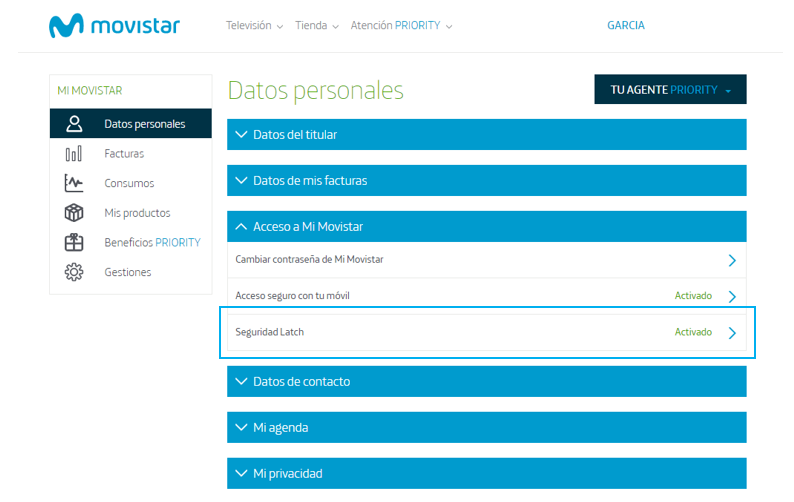Click the Mis productos box icon
Screen dimensions: 794x502
74,213
